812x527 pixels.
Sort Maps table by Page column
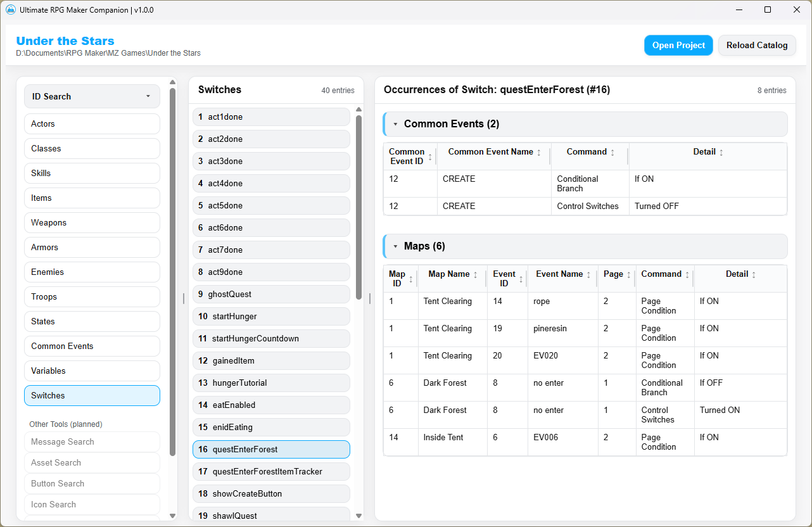coord(617,274)
